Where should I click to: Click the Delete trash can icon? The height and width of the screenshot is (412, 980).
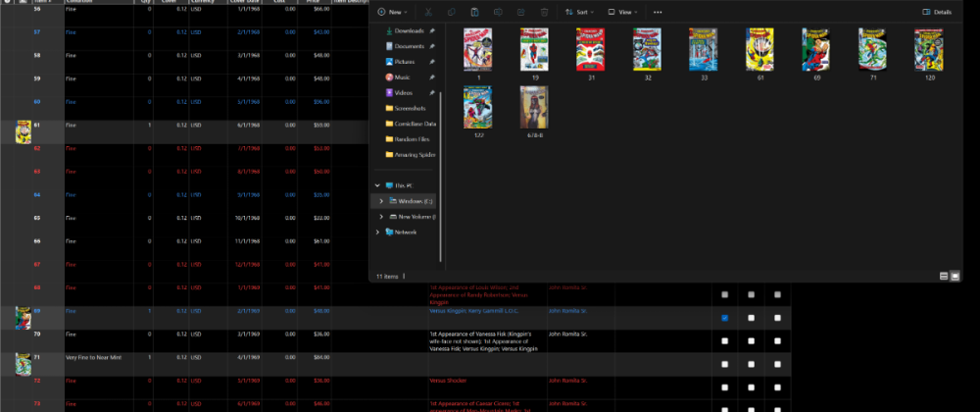(545, 12)
